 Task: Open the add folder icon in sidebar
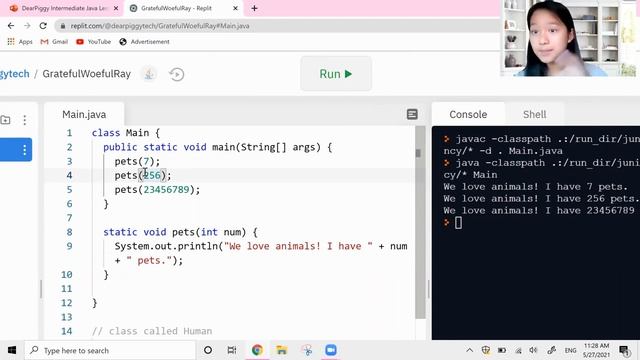pos(5,120)
